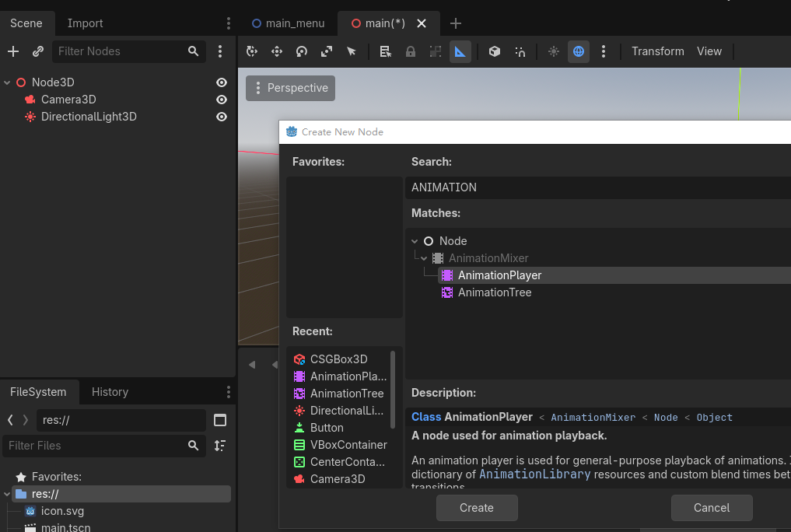Toggle preview sunlight icon
The width and height of the screenshot is (791, 532).
[x=554, y=51]
